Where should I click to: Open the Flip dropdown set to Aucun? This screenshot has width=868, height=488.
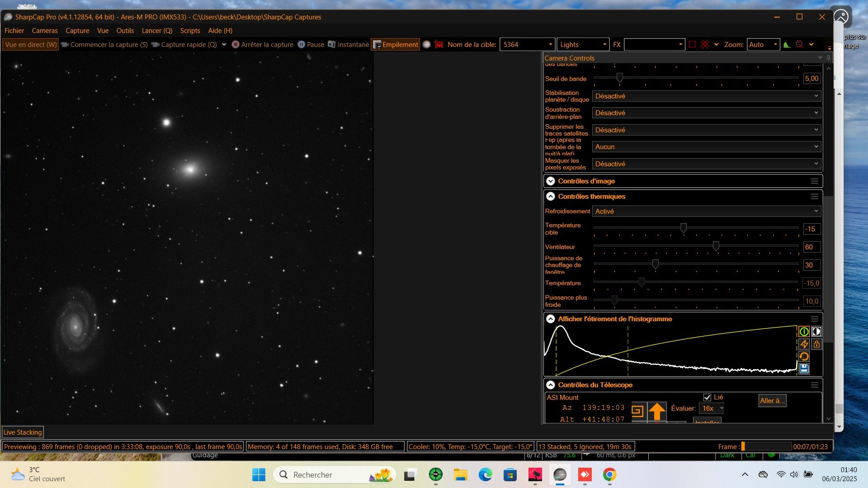(707, 147)
